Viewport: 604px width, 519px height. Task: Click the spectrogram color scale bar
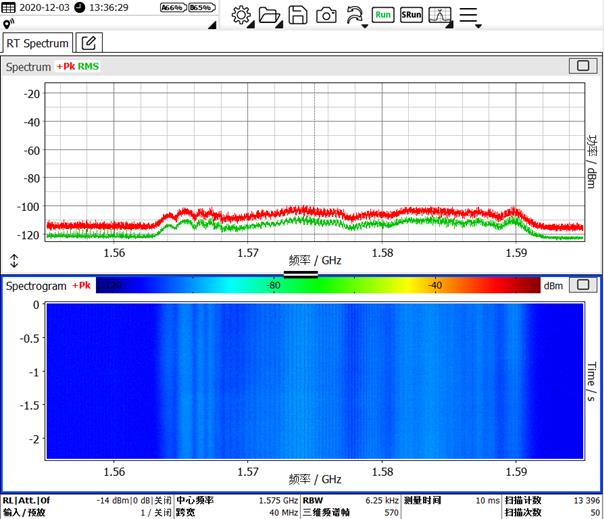[318, 285]
